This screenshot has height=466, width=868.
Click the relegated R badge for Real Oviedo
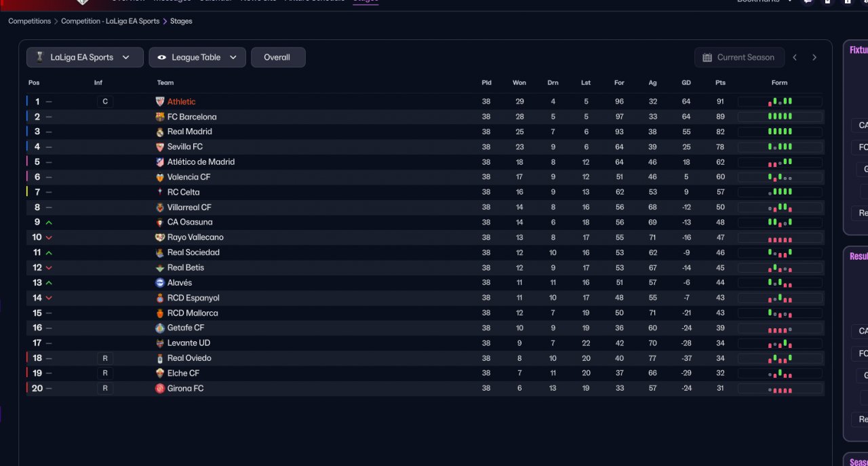tap(104, 358)
